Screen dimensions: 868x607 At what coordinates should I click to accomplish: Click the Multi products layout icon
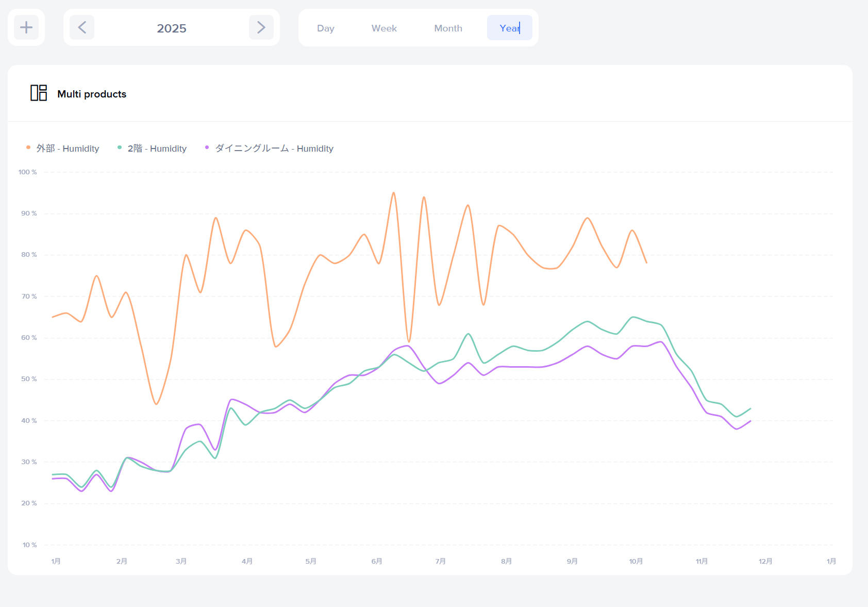[39, 93]
